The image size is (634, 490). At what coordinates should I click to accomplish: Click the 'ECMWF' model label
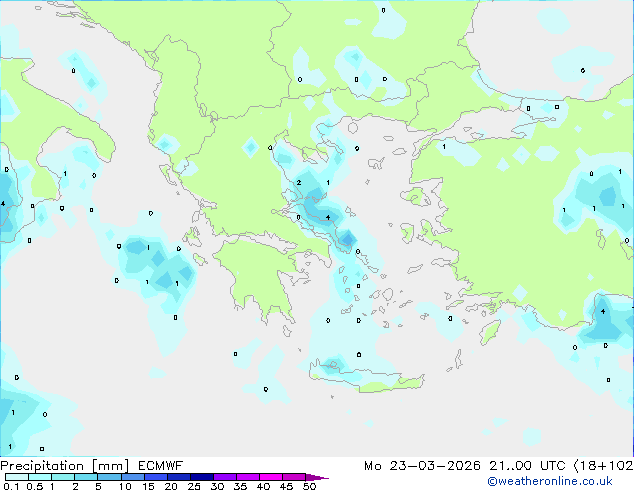tap(161, 466)
